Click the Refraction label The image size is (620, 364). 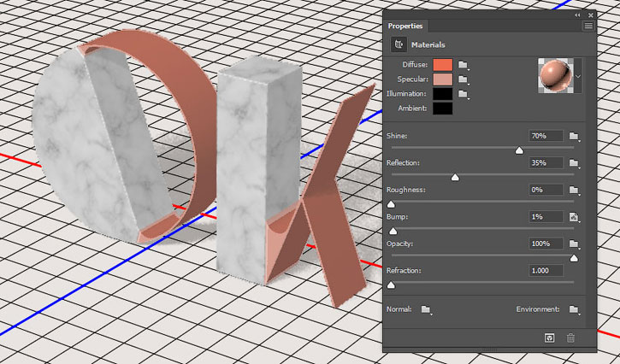[404, 271]
